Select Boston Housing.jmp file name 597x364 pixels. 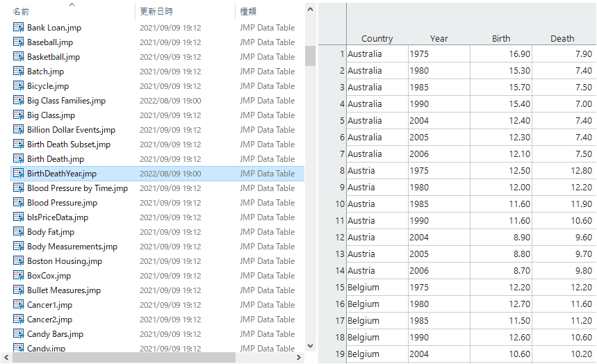coord(65,260)
